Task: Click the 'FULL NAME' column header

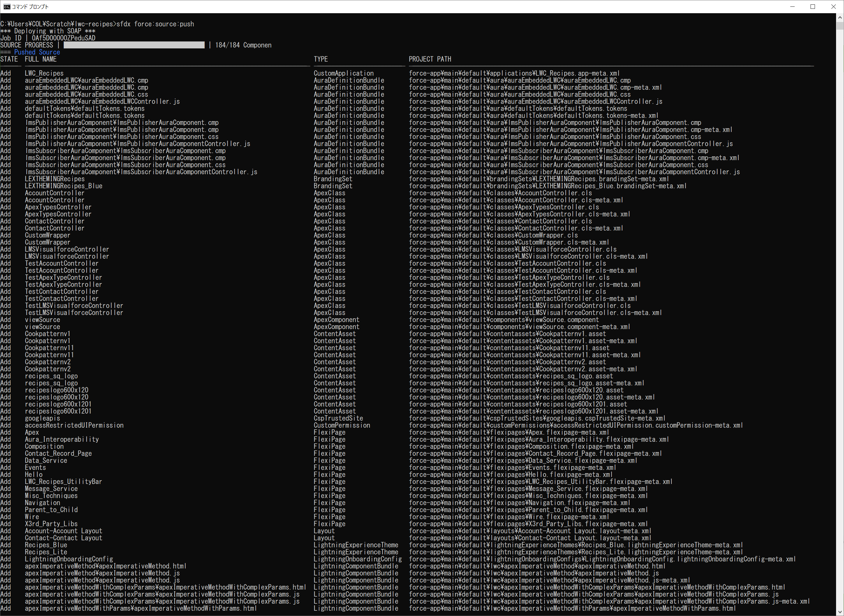Action: [41, 59]
